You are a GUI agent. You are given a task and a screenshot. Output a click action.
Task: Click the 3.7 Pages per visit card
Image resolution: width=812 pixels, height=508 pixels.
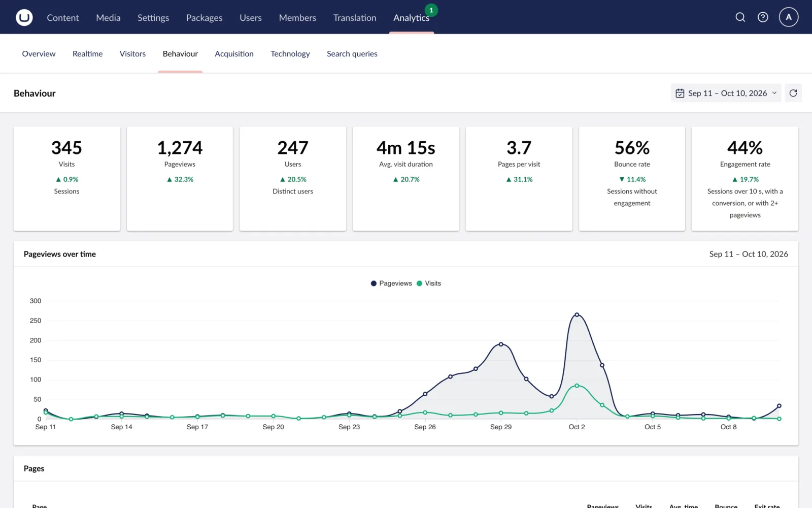tap(519, 179)
